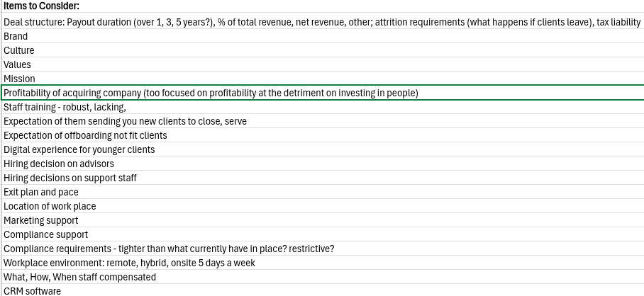Click the 'Marketing support' cell
Screen dimensions: 644x296
(323, 220)
